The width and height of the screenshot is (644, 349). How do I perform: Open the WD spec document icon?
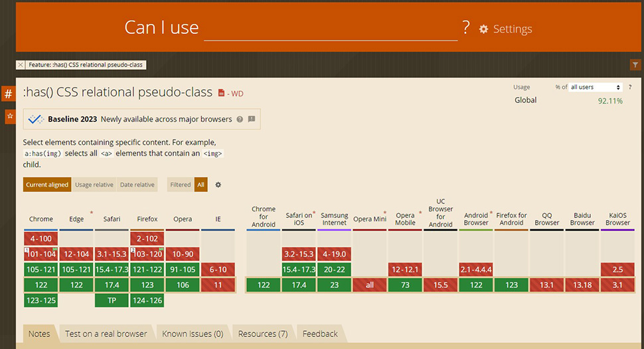coord(221,93)
